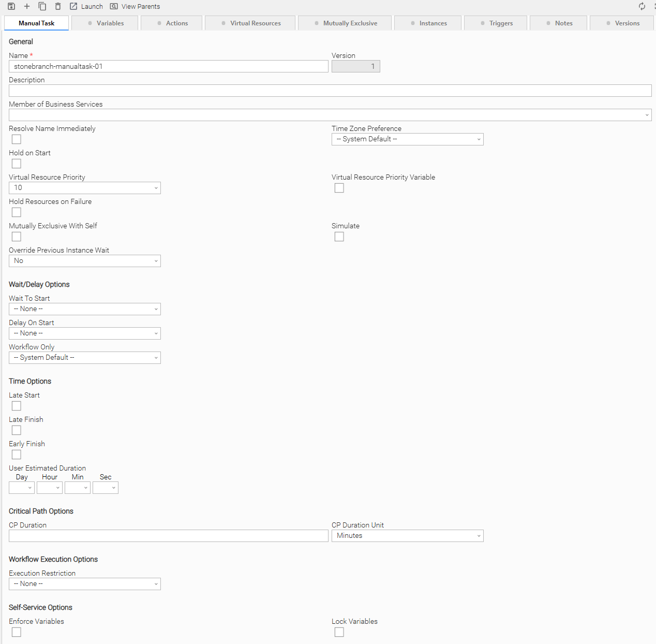Open the CP Duration Unit dropdown
Viewport: 656px width, 644px height.
(x=407, y=536)
